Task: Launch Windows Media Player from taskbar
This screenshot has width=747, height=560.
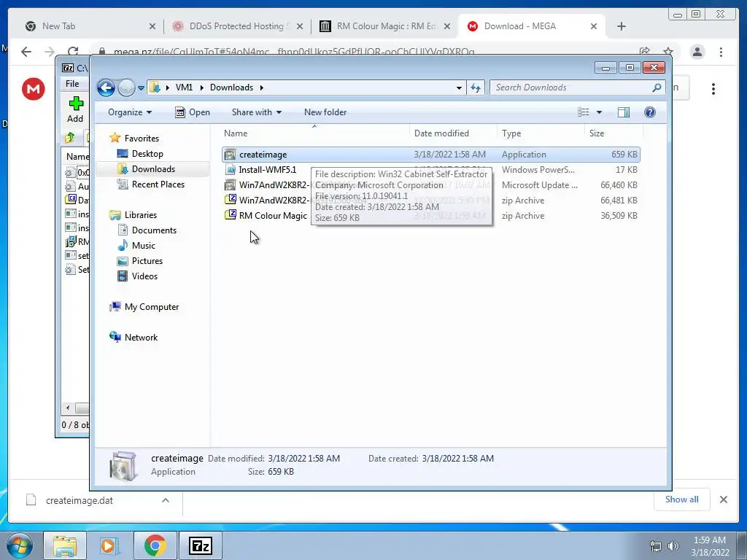Action: click(x=109, y=545)
